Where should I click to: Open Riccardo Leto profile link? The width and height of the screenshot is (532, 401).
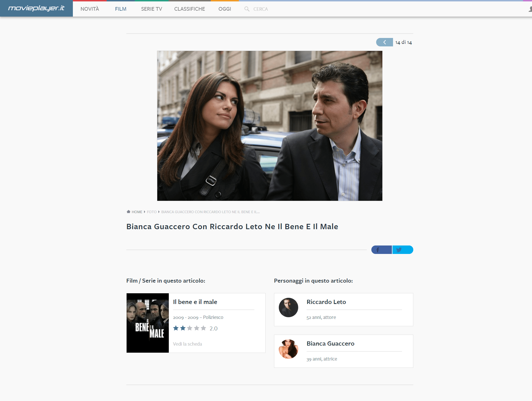click(x=326, y=302)
